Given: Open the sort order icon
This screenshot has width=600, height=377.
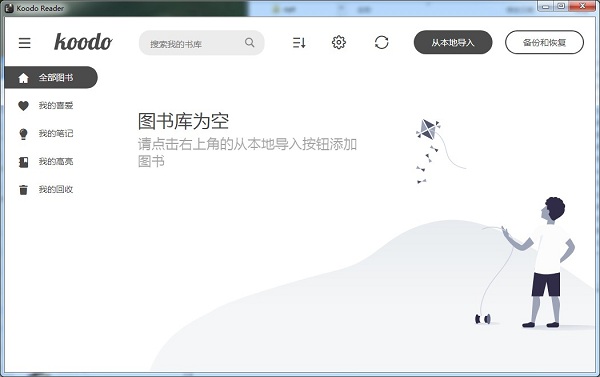Looking at the screenshot, I should tap(299, 42).
